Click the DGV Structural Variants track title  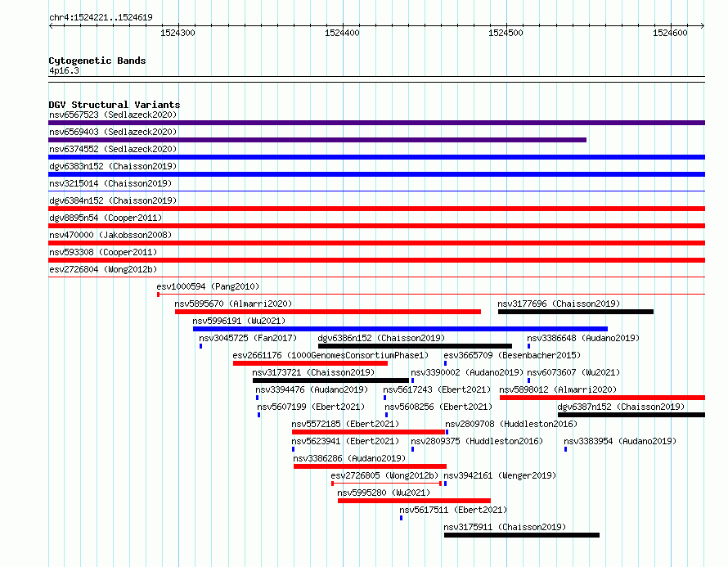[115, 105]
